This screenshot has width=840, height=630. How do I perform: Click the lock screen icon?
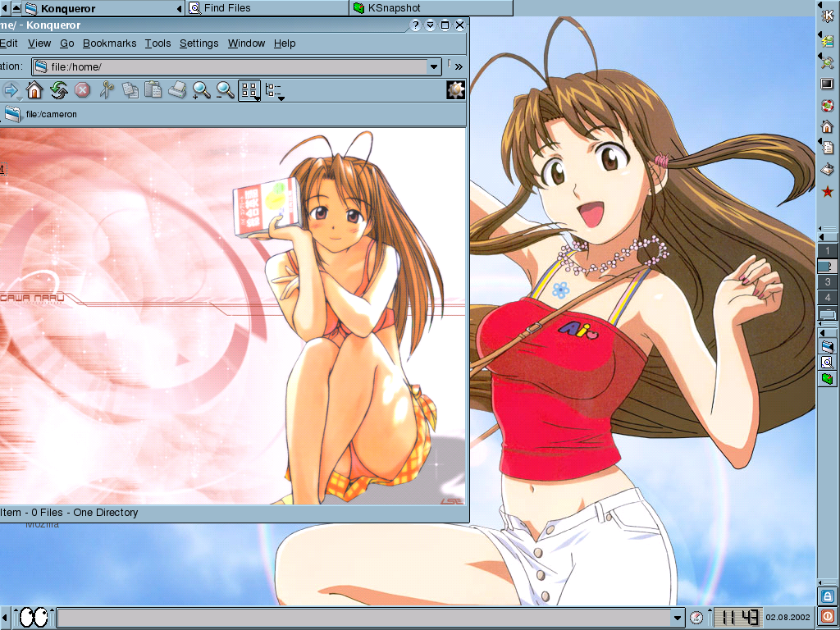click(x=828, y=596)
